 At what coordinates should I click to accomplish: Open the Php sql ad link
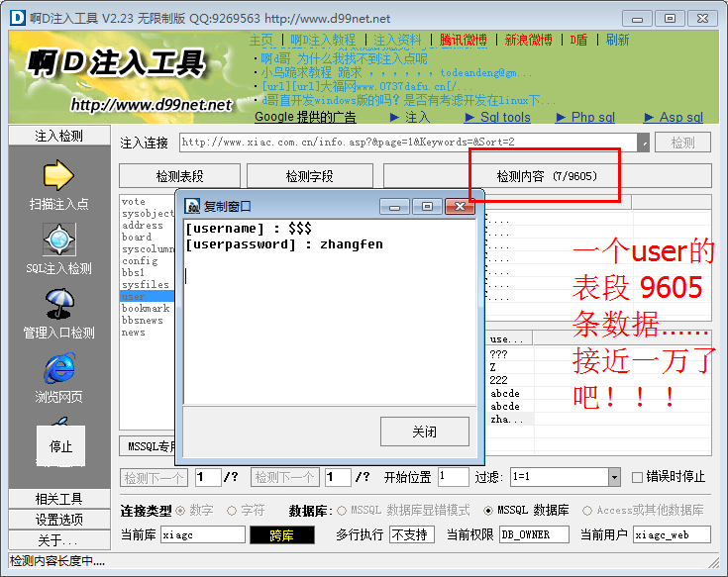click(x=585, y=117)
